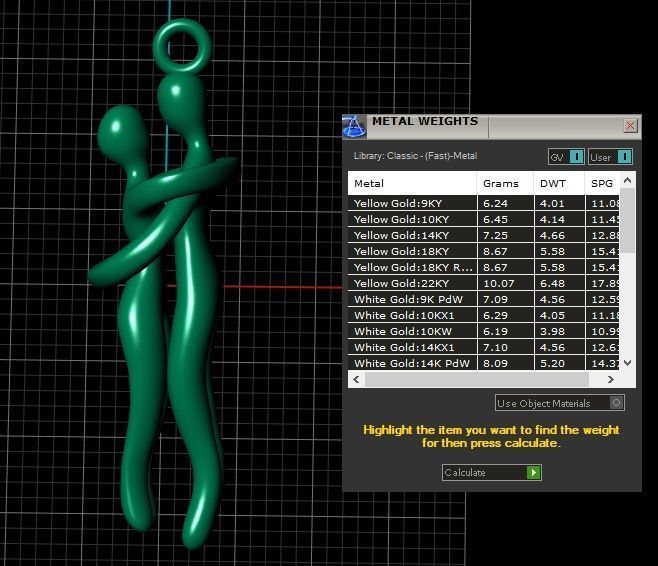Click the horizontal scroll left arrow

pos(356,379)
